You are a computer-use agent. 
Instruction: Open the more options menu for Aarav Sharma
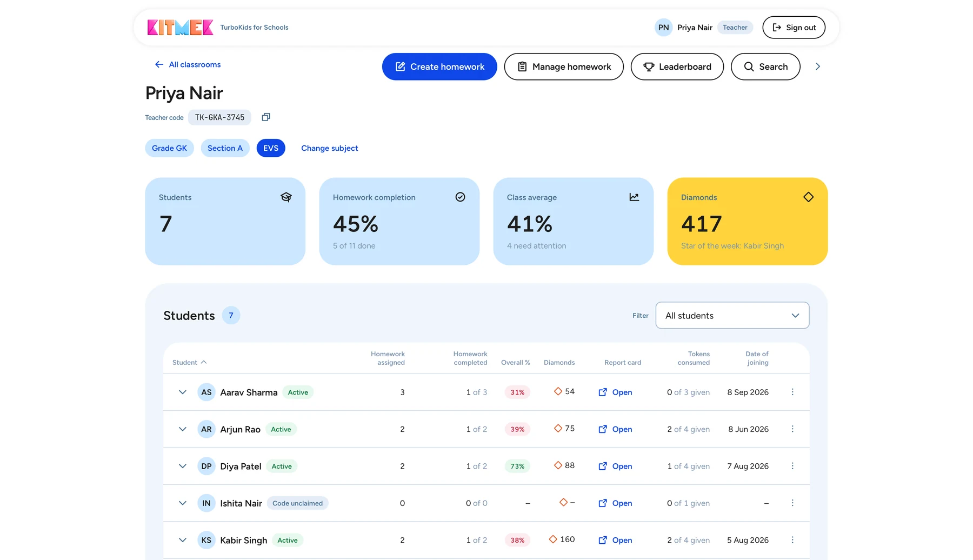click(792, 392)
